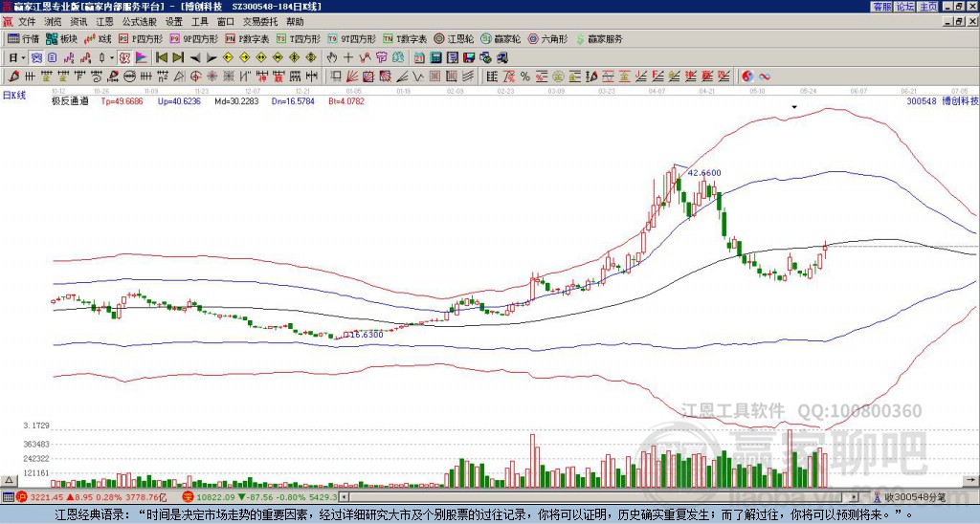Open the 9T四方形 tool
Viewport: 980px width, 524px height.
(352, 38)
